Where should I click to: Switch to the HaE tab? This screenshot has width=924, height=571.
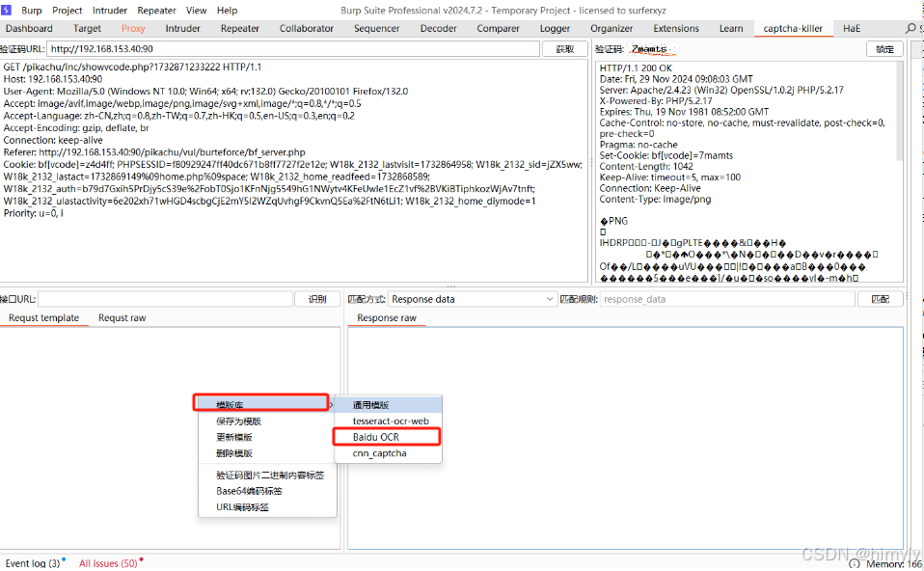852,28
